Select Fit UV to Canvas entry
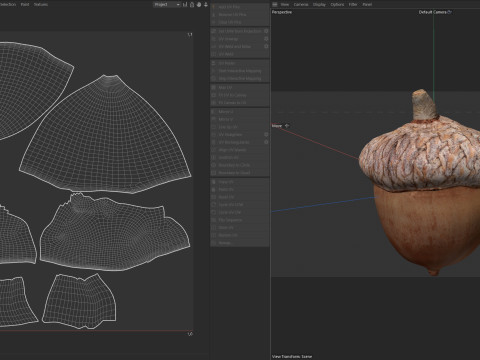The width and height of the screenshot is (480, 360). pos(240,95)
